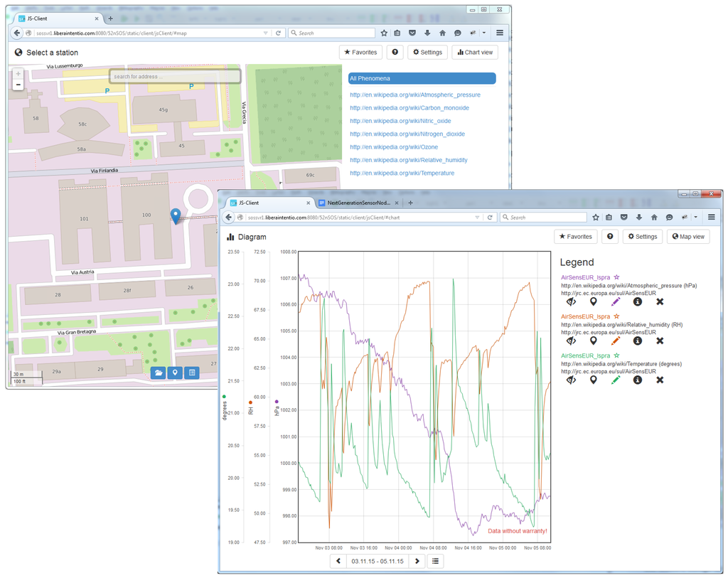Hide the Relative_humidity series using eye icon
The width and height of the screenshot is (728, 578).
[x=571, y=341]
